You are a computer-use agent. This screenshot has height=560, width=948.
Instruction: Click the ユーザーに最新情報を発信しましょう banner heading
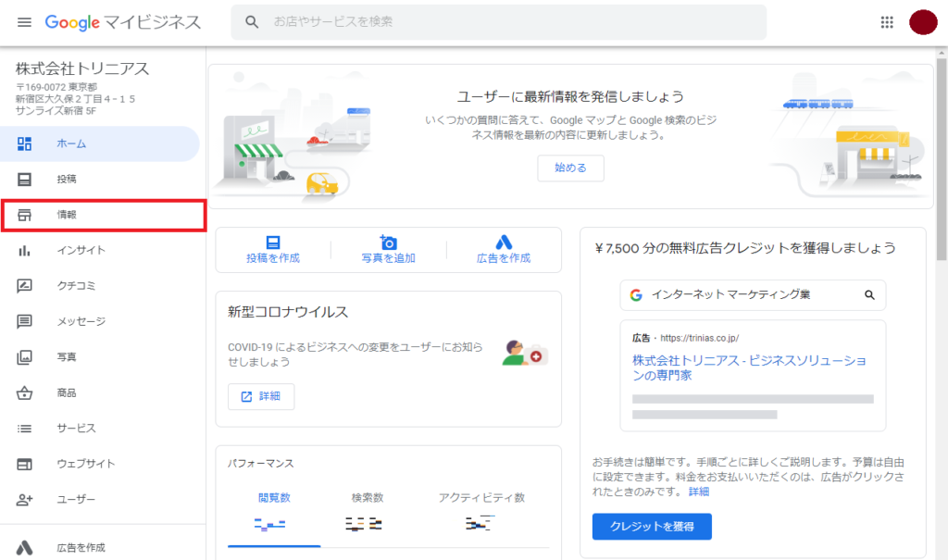[570, 97]
